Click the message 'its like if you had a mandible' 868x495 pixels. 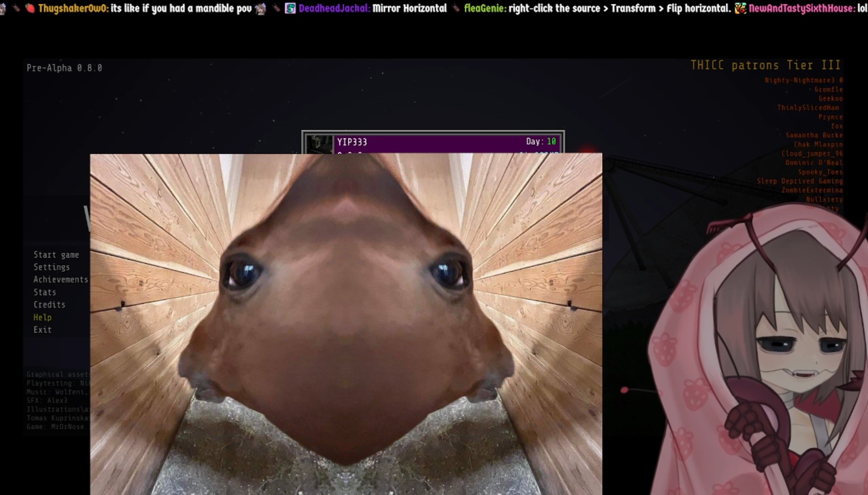click(x=172, y=8)
